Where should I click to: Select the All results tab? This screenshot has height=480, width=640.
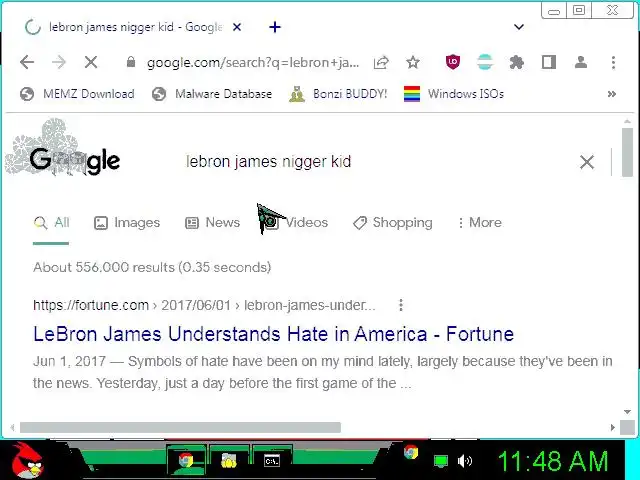pyautogui.click(x=51, y=223)
